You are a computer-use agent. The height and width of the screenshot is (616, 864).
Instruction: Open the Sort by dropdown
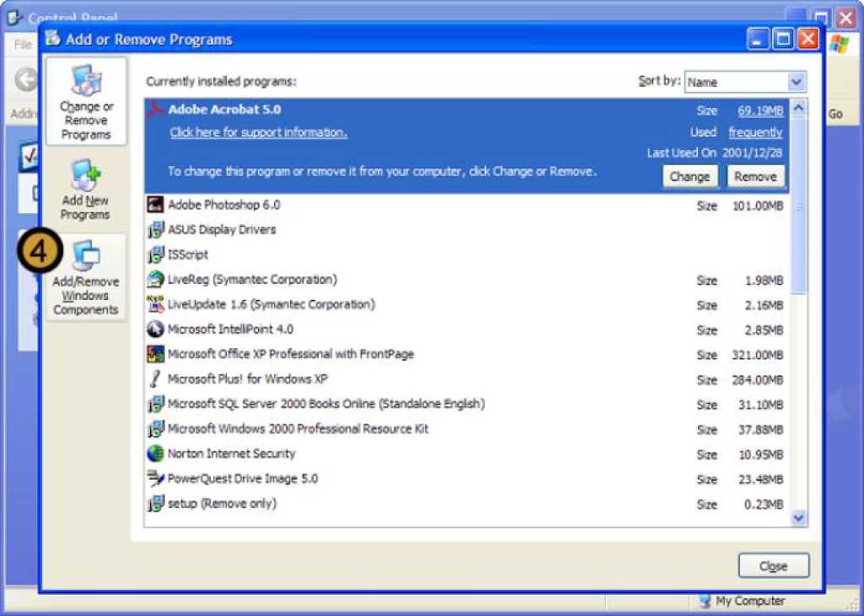(745, 82)
